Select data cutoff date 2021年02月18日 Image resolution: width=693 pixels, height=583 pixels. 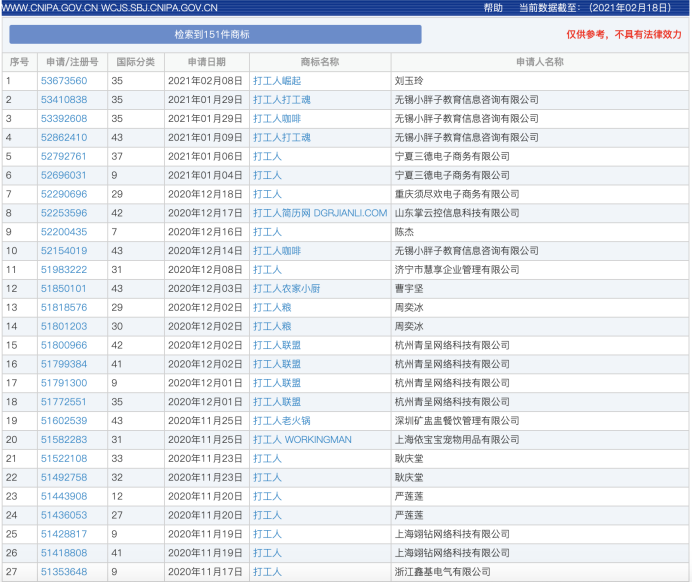coord(630,8)
